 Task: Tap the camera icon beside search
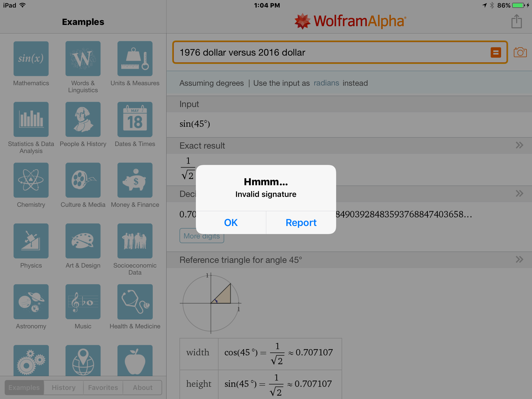(520, 52)
